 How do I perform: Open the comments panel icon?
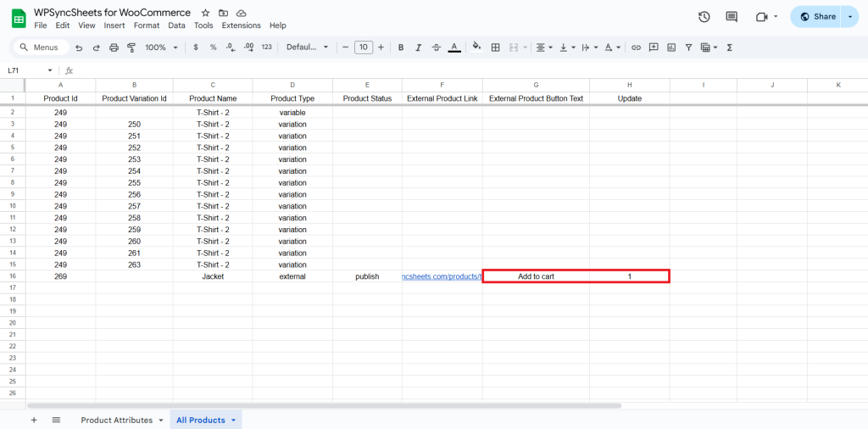pyautogui.click(x=732, y=17)
